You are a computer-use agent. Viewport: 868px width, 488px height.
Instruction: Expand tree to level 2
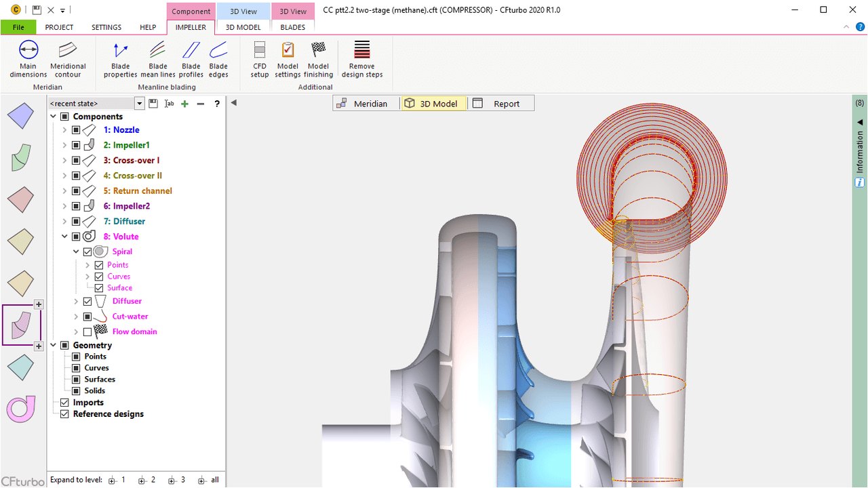147,480
